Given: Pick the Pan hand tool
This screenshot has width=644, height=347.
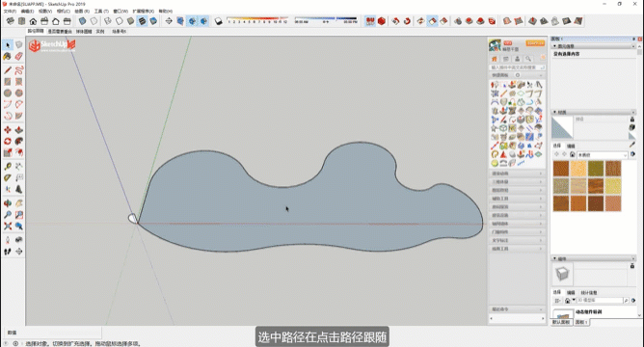Looking at the screenshot, I should coord(19,203).
